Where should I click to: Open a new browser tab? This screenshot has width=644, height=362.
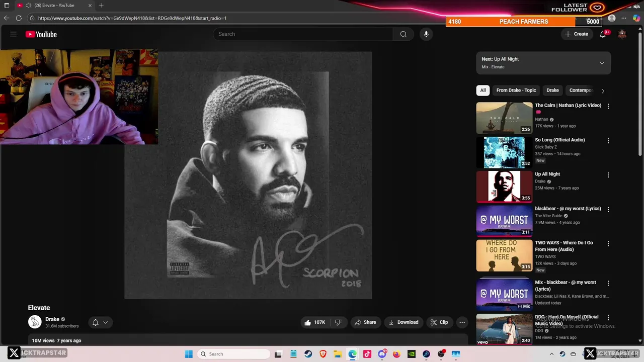point(101,5)
